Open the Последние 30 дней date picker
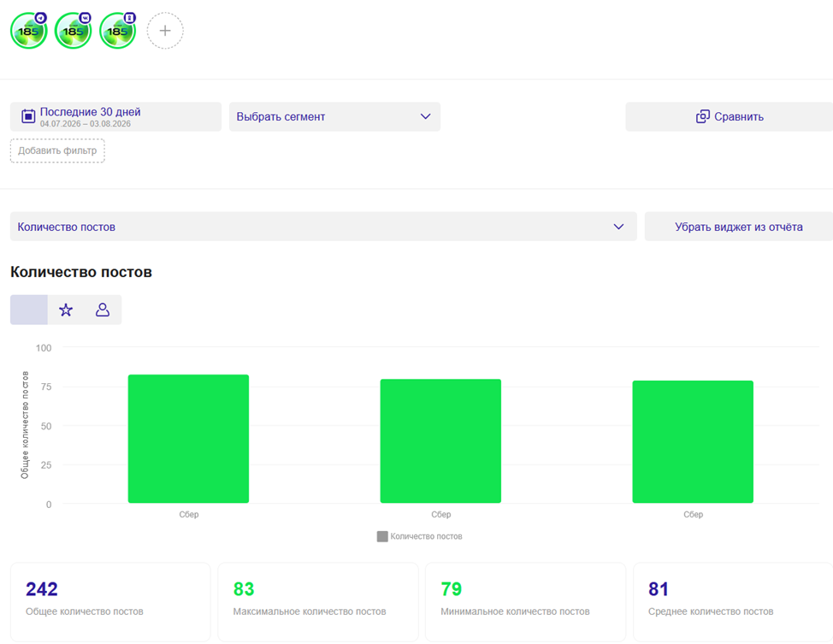 pyautogui.click(x=115, y=116)
